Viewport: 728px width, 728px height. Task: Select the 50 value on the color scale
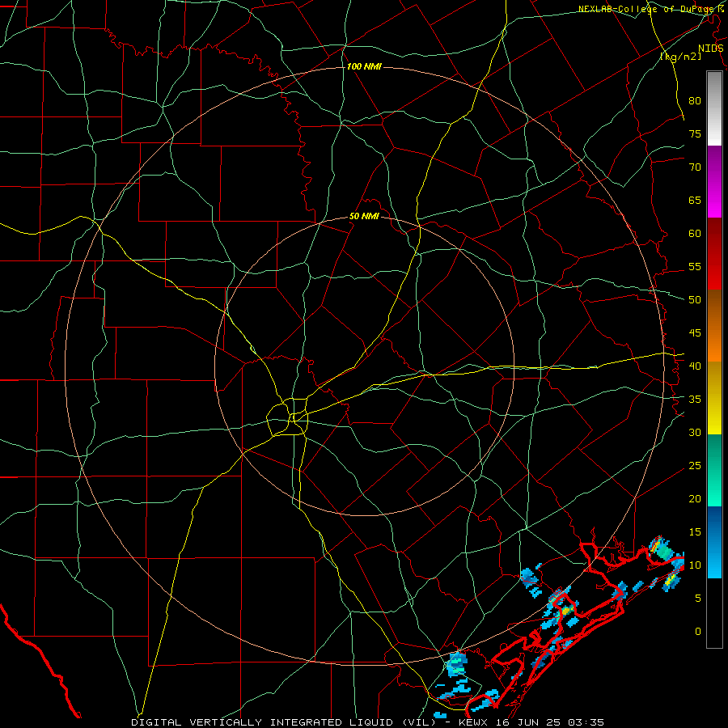click(x=695, y=300)
